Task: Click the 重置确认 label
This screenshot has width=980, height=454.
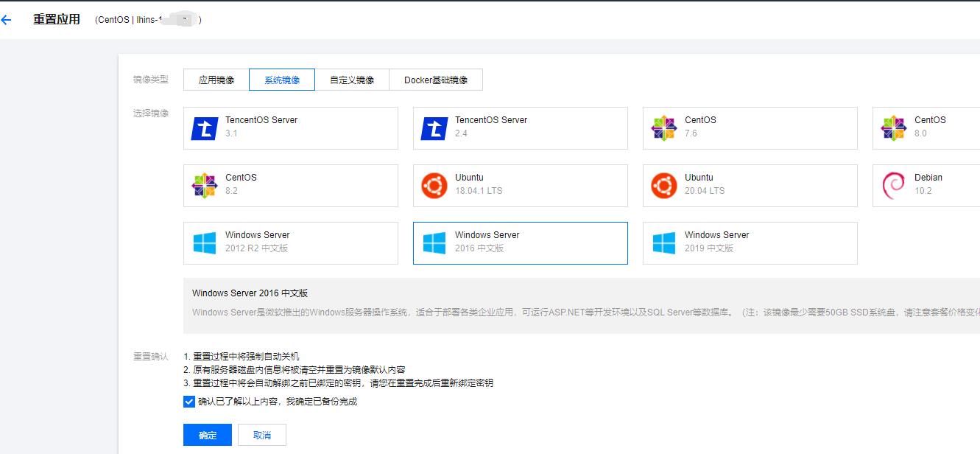Action: (151, 356)
